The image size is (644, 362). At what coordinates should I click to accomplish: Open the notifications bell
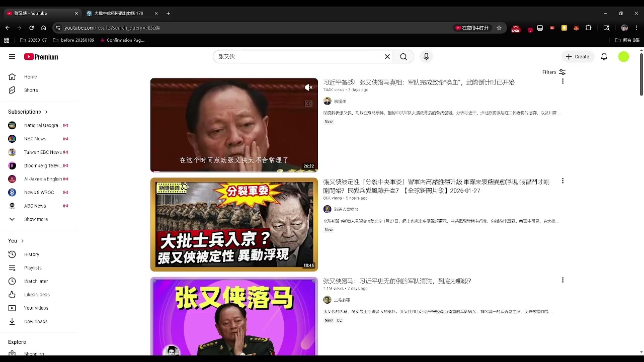604,57
